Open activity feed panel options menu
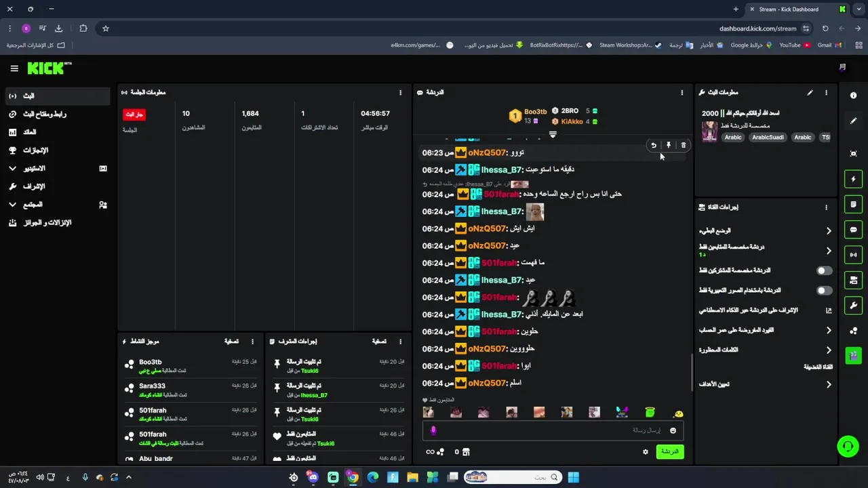This screenshot has width=868, height=488. click(x=253, y=342)
